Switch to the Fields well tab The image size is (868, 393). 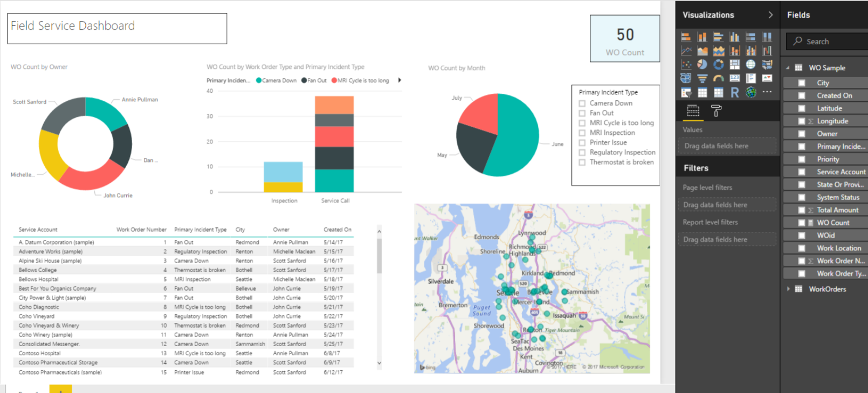click(x=693, y=111)
